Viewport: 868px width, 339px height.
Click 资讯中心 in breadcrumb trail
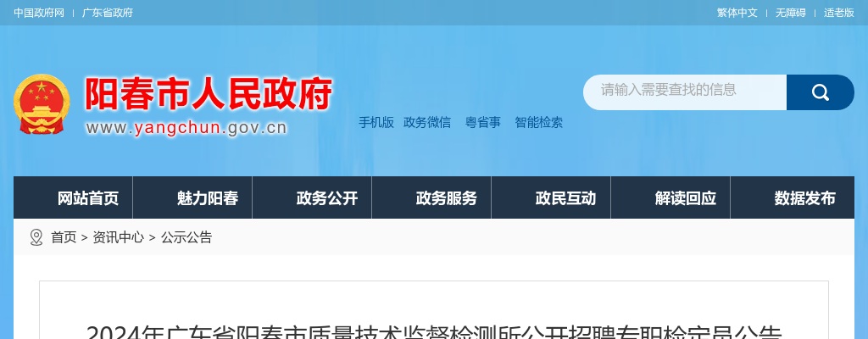(118, 237)
